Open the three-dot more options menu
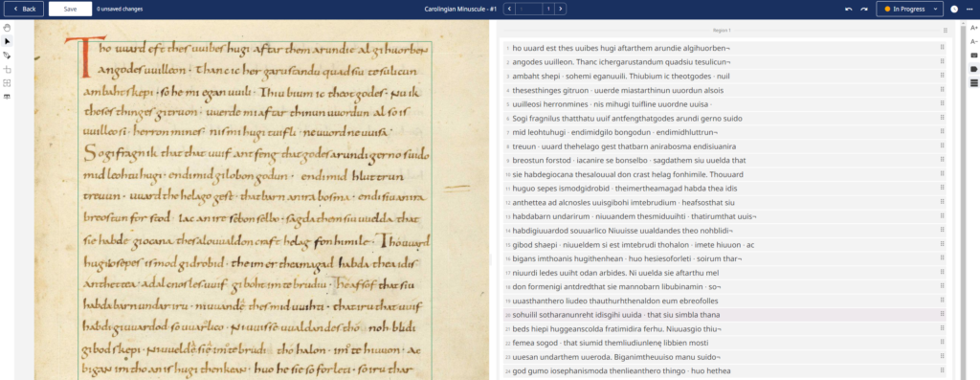The width and height of the screenshot is (980, 380). click(x=969, y=9)
